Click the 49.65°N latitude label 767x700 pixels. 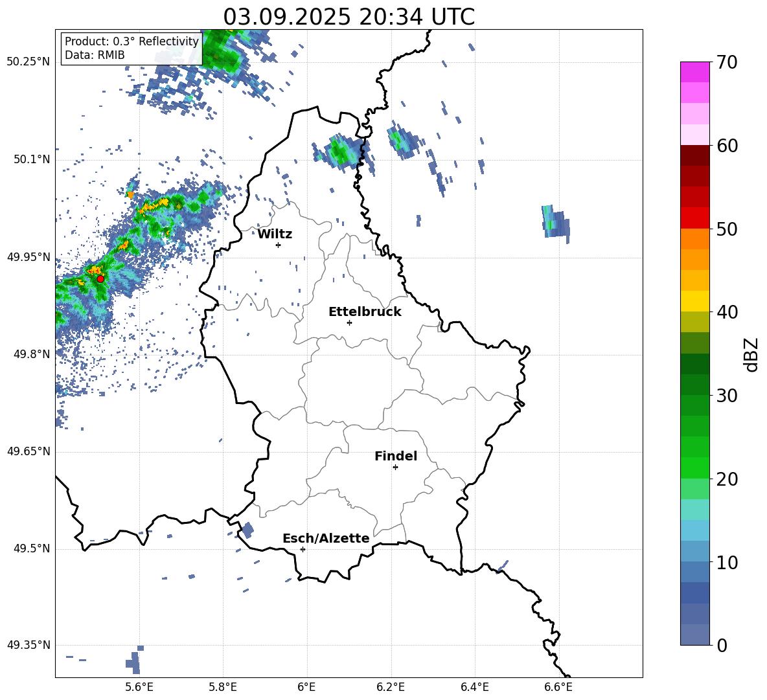[x=29, y=452]
